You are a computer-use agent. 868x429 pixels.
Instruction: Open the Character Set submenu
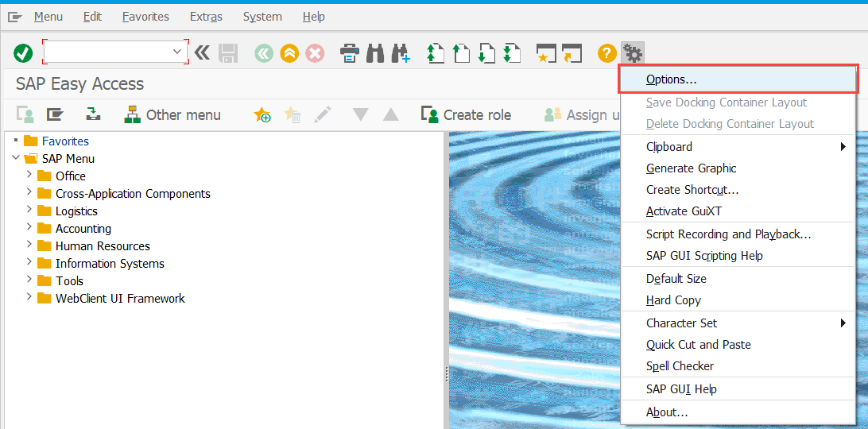pyautogui.click(x=739, y=323)
